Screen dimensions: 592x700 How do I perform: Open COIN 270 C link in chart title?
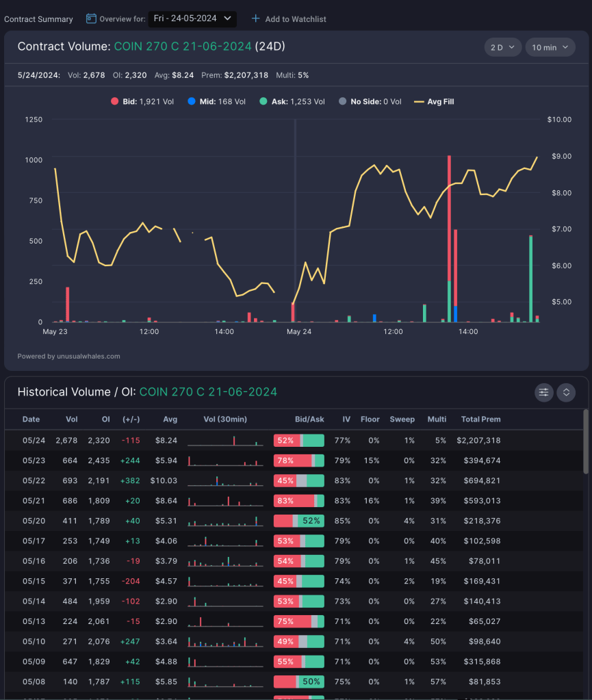coord(183,47)
